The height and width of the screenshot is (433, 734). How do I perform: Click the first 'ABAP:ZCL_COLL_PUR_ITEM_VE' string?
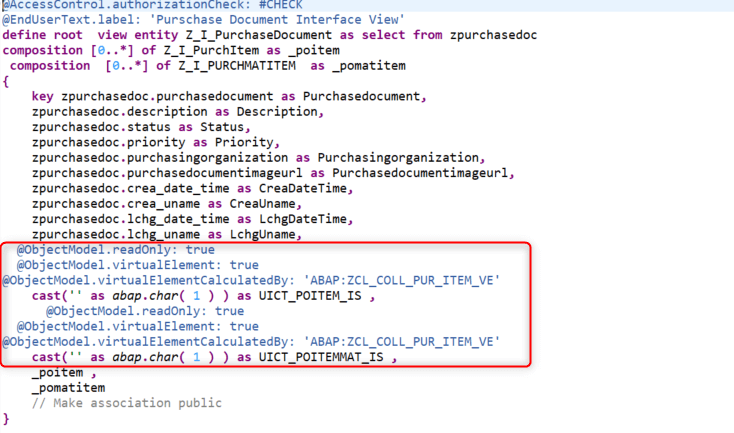tap(402, 280)
